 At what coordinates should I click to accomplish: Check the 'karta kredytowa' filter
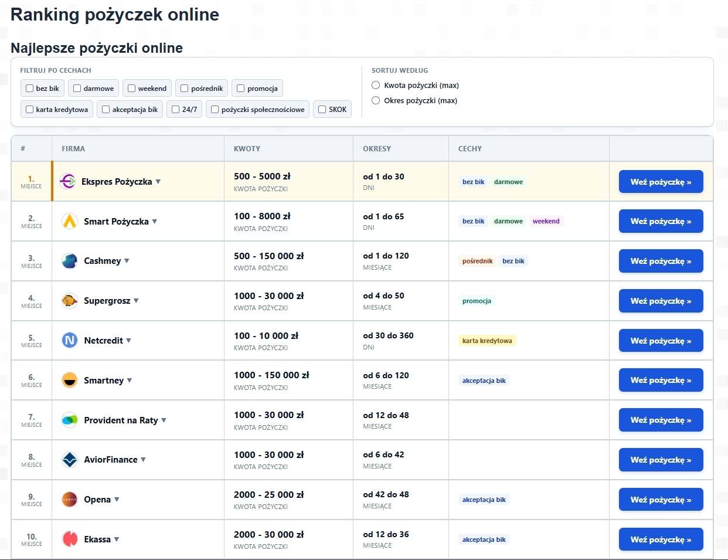tap(29, 110)
